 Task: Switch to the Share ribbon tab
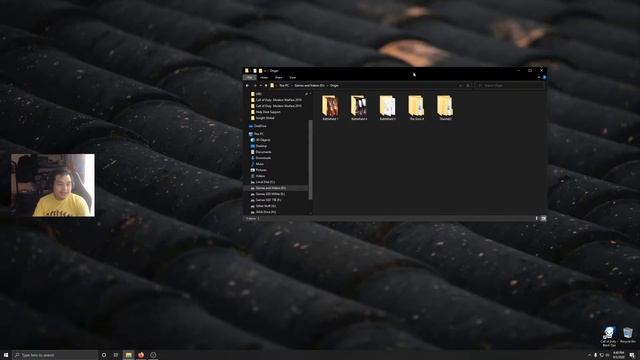[x=278, y=77]
